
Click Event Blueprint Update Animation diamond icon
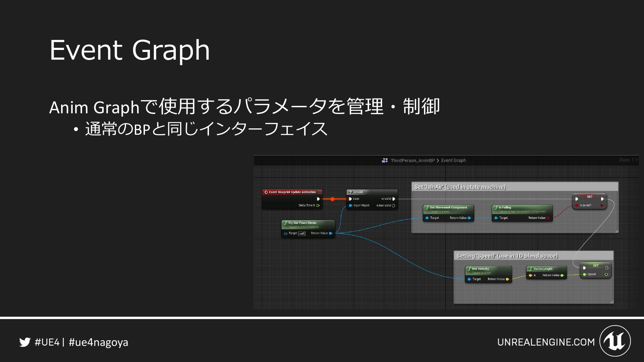(x=266, y=192)
